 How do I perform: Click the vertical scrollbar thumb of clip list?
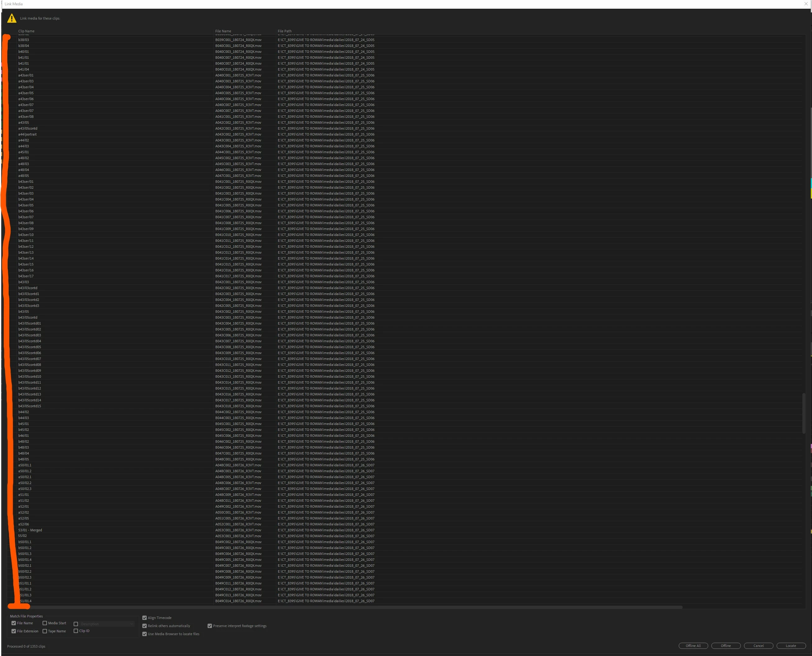tap(803, 413)
